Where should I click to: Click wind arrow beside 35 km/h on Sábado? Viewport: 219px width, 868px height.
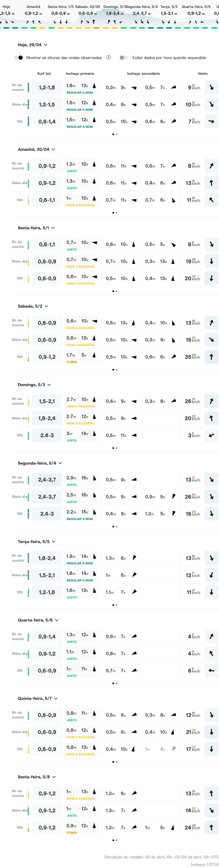click(x=211, y=357)
